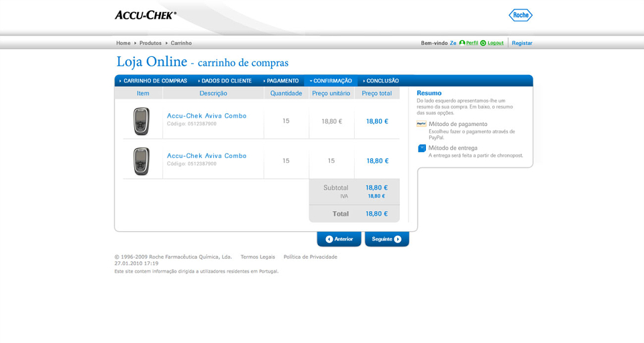The image size is (644, 343).
Task: Click the IVA label
Action: click(x=344, y=196)
